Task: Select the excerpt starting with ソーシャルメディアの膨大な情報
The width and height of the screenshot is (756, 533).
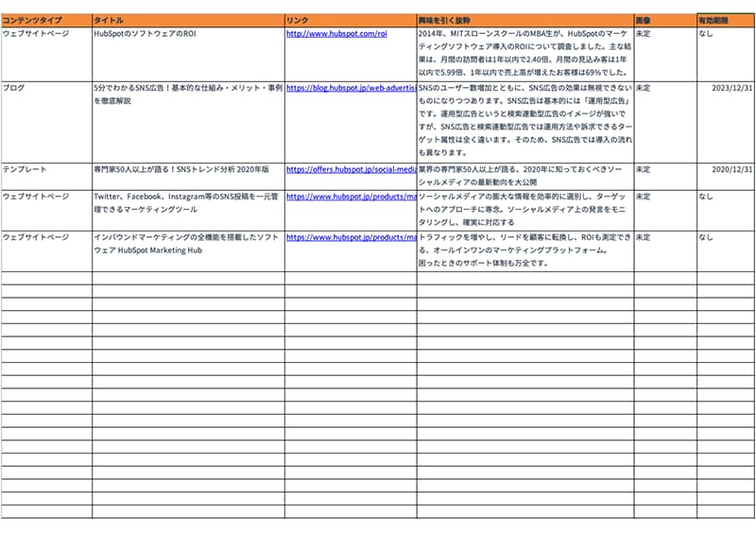Action: tap(525, 211)
